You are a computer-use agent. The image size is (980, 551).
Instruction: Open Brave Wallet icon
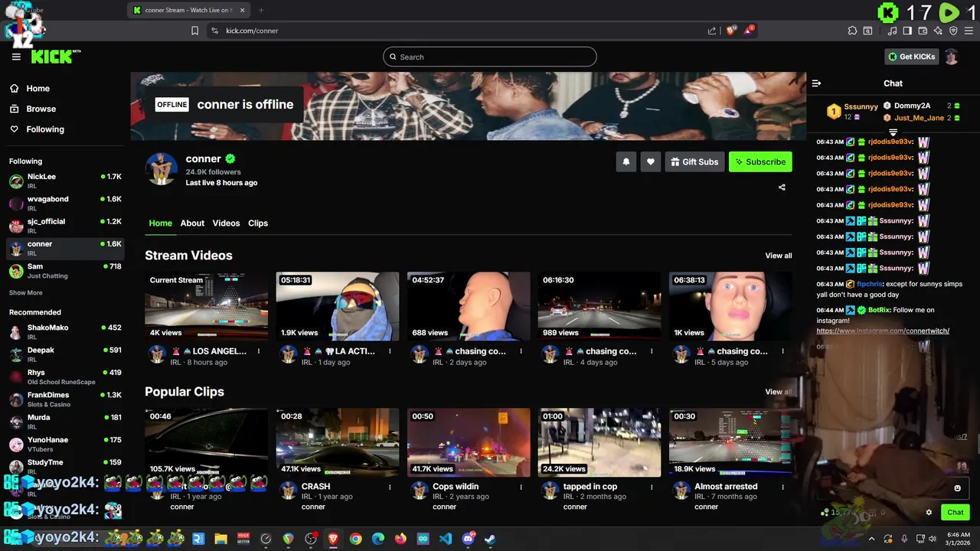pos(923,31)
